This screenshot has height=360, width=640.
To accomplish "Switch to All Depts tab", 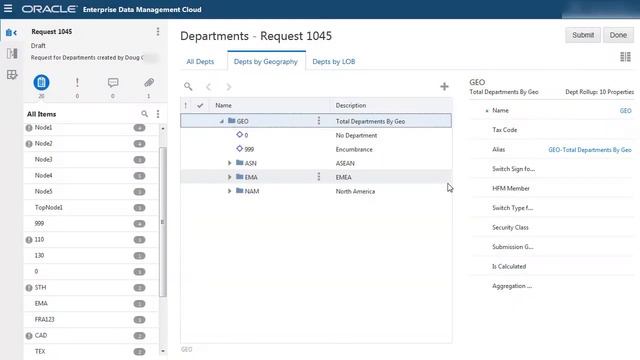I will [x=200, y=61].
